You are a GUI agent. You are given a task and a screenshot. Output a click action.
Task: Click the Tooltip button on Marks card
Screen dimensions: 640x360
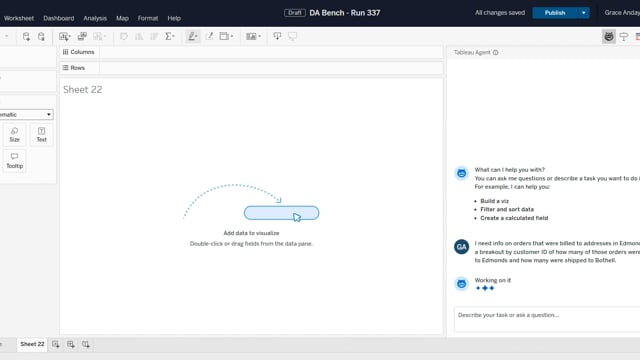[x=15, y=161]
